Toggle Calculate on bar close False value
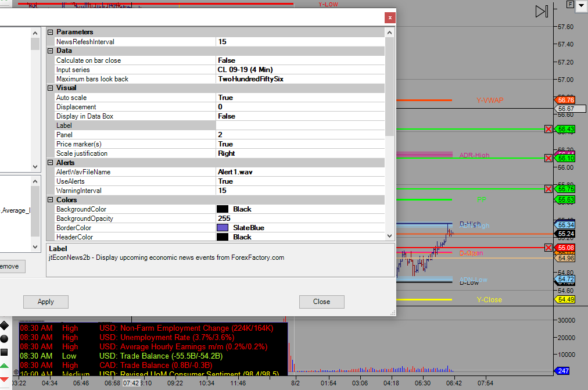Screen dimensions: 588x390 300,60
